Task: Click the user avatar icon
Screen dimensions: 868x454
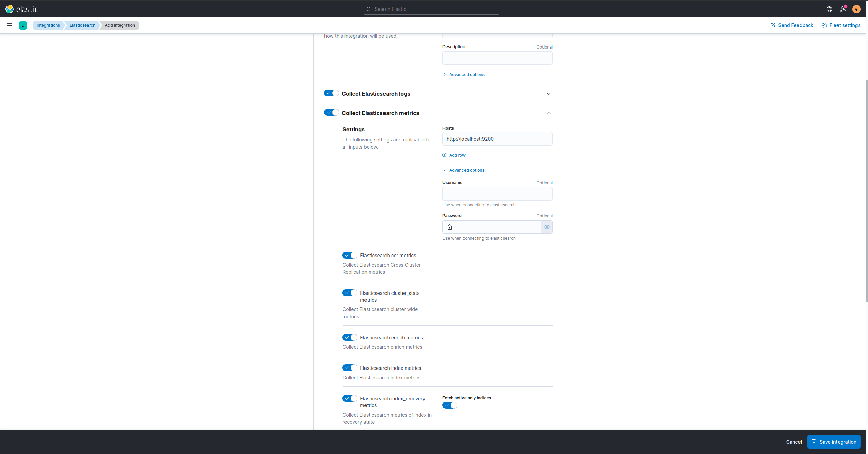Action: coord(856,9)
